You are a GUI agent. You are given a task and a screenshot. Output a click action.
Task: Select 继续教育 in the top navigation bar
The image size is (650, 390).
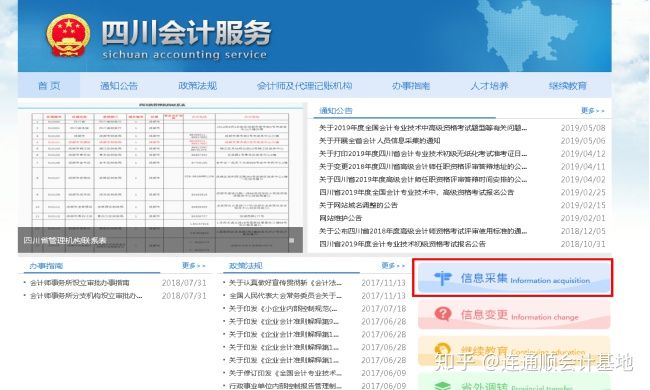tap(568, 86)
